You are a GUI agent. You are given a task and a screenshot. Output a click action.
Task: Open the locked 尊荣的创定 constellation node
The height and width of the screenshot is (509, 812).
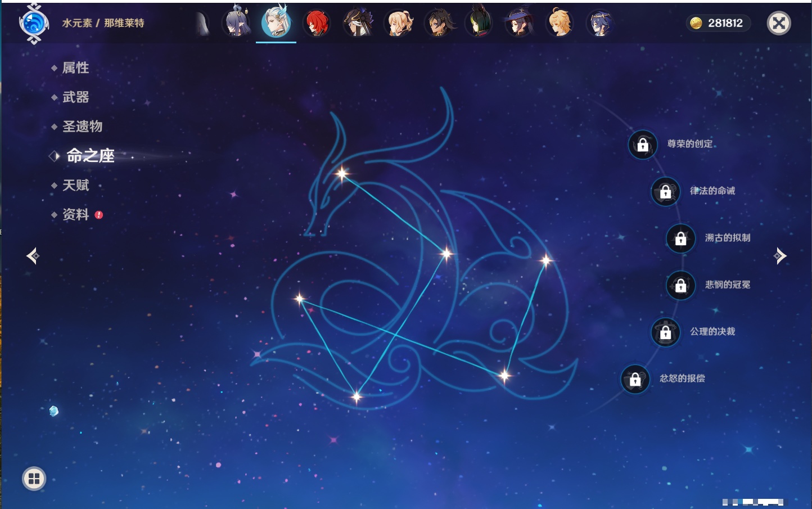coord(643,145)
